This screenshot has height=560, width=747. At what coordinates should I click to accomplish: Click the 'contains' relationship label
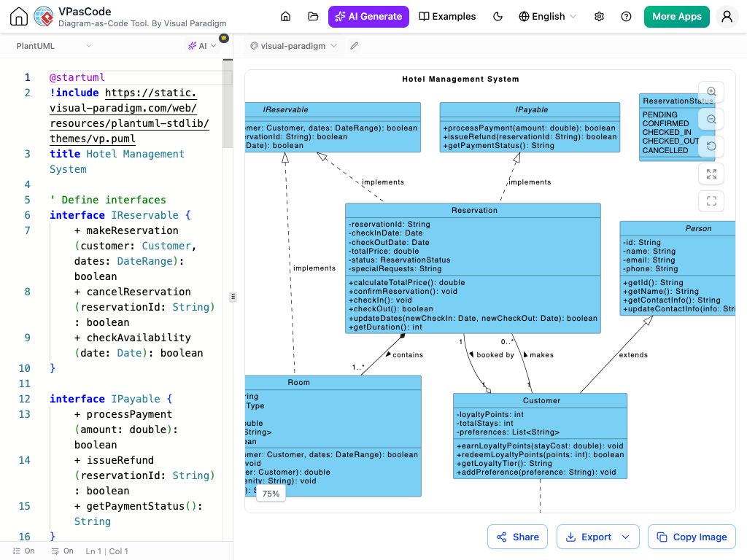(408, 355)
